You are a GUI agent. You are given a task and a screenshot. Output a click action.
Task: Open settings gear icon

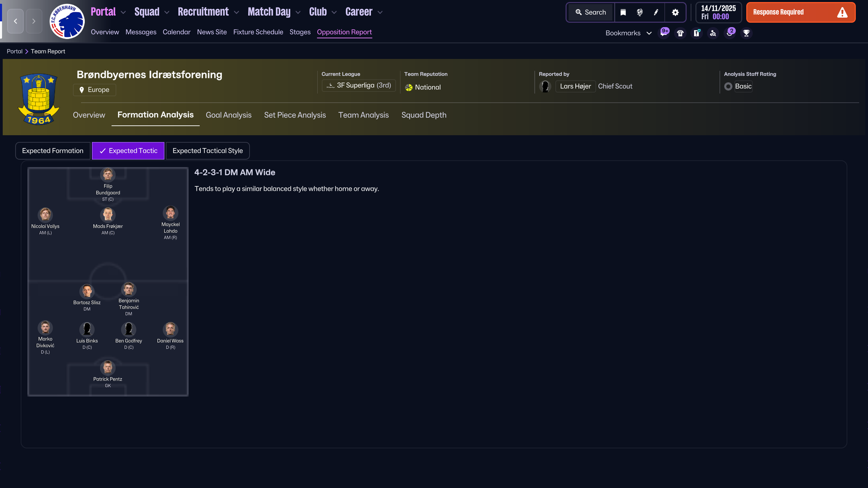click(675, 13)
